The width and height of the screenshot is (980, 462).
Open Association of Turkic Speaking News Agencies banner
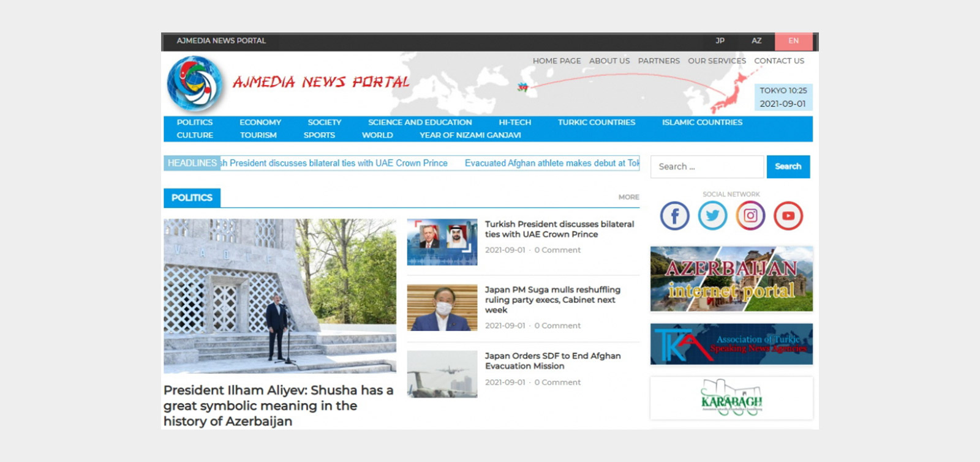(x=731, y=344)
